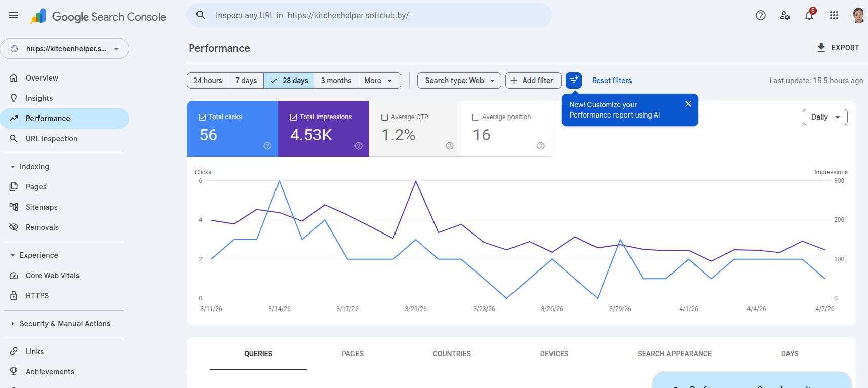Open the Help question mark icon

[x=760, y=15]
